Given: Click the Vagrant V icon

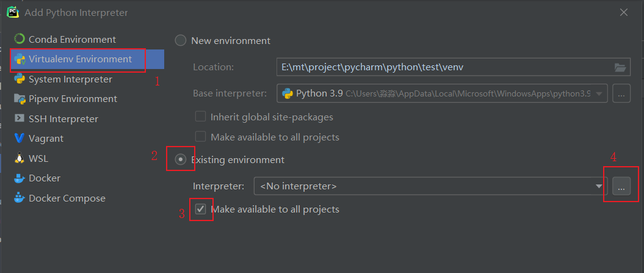Looking at the screenshot, I should pos(20,139).
